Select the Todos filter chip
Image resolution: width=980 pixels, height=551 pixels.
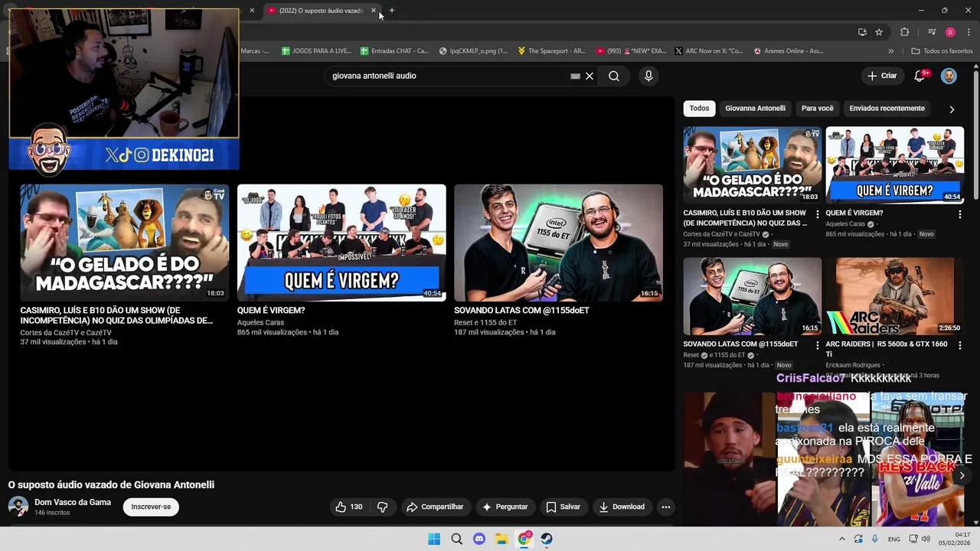click(x=699, y=109)
